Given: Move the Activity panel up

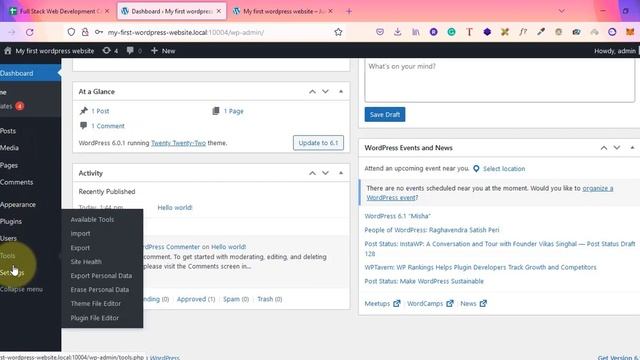Looking at the screenshot, I should [x=312, y=173].
